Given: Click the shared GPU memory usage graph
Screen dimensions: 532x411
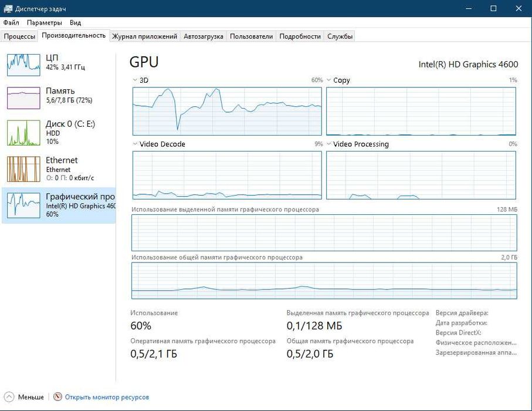Looking at the screenshot, I should pos(324,281).
